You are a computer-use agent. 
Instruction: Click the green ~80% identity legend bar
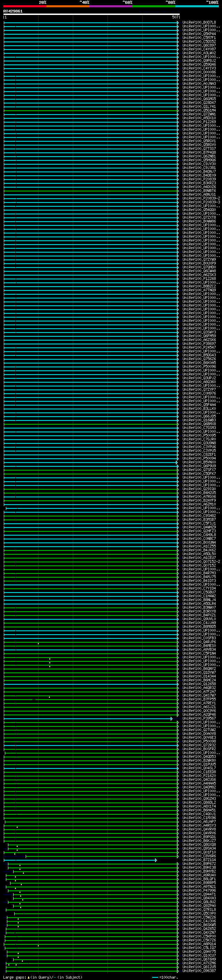[x=154, y=6]
